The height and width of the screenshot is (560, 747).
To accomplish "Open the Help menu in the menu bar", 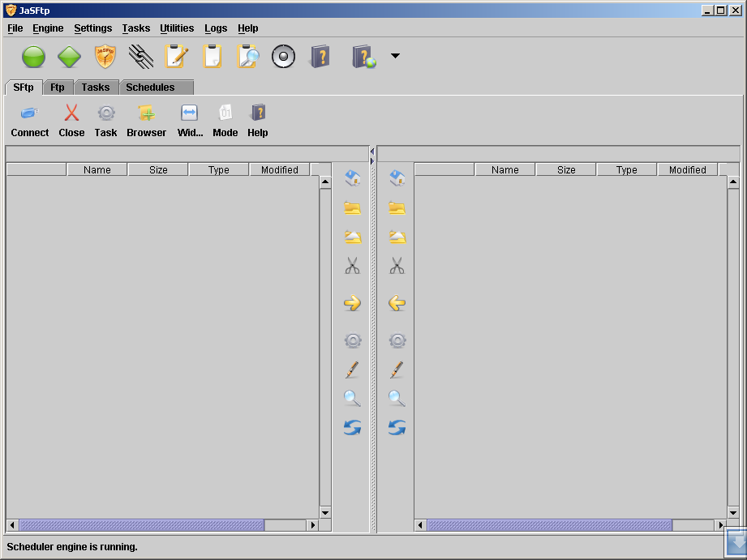I will [x=247, y=28].
